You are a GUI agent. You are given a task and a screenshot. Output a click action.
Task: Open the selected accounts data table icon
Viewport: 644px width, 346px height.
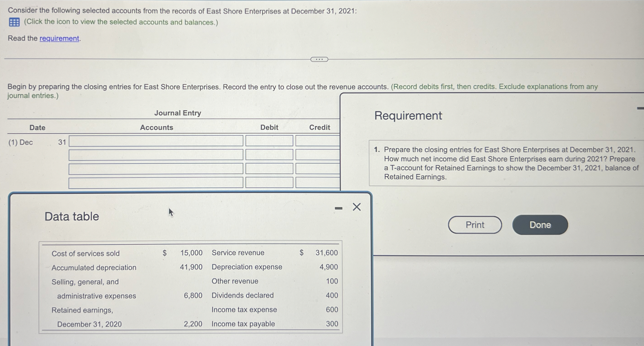[x=14, y=22]
